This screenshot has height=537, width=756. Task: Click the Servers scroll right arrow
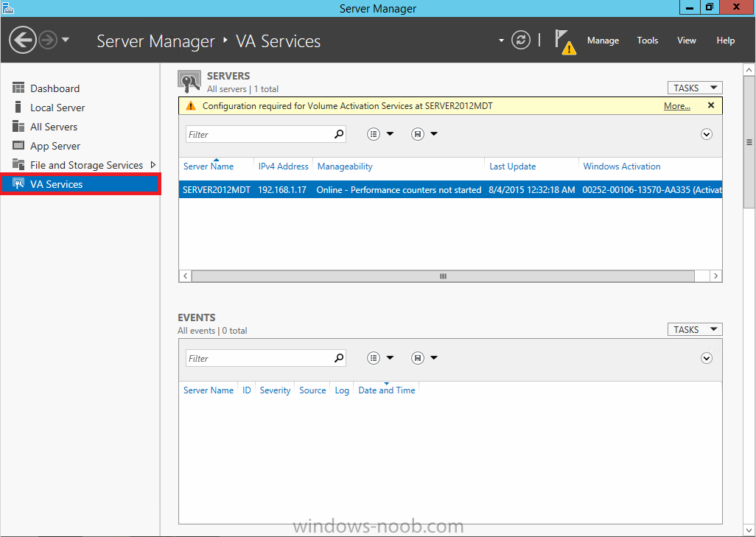point(715,276)
